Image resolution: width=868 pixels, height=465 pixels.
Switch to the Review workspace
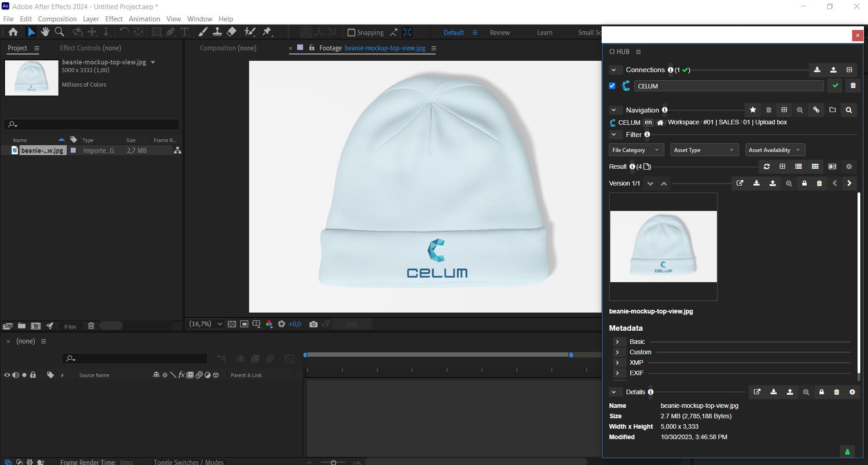500,33
